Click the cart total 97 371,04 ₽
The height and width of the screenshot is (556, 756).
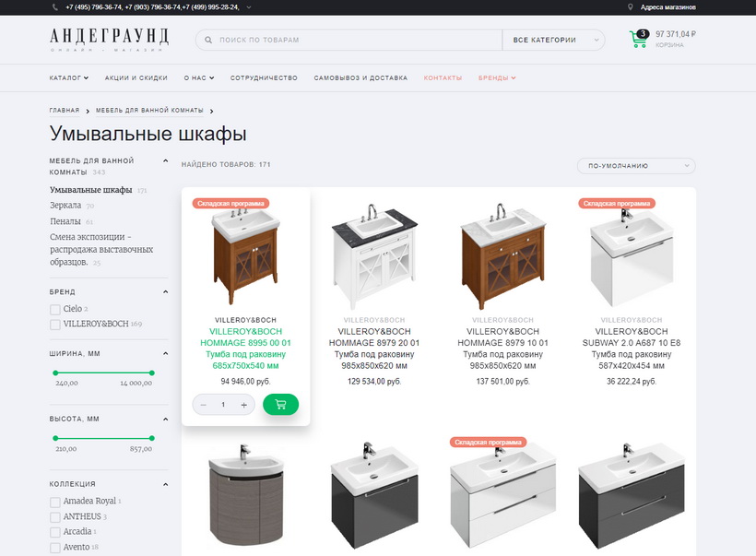pos(676,34)
